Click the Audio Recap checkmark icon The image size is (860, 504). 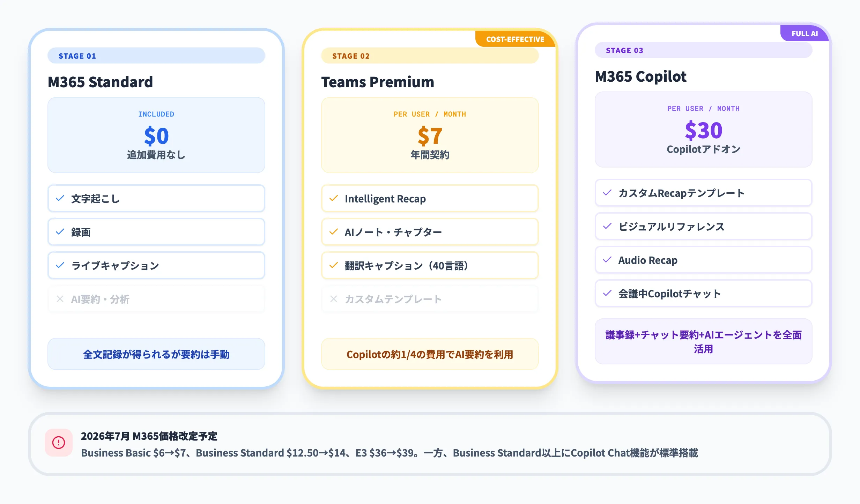click(607, 260)
